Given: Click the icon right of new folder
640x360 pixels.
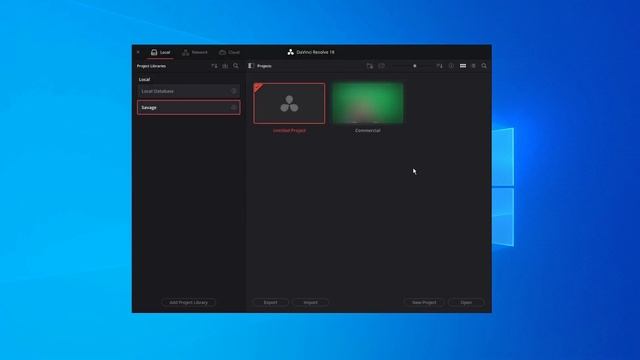Looking at the screenshot, I should click(x=381, y=66).
